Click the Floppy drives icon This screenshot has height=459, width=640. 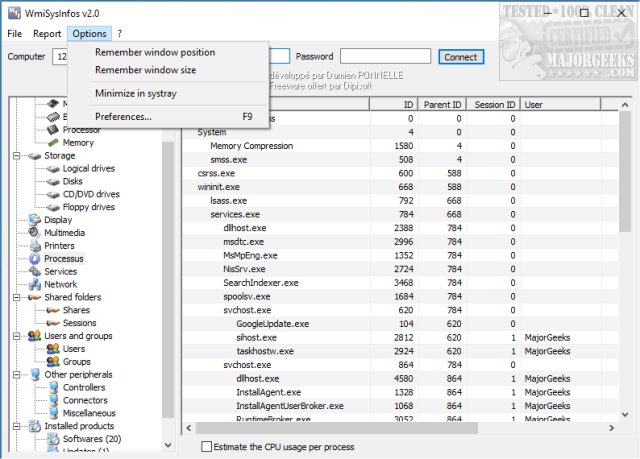[53, 207]
